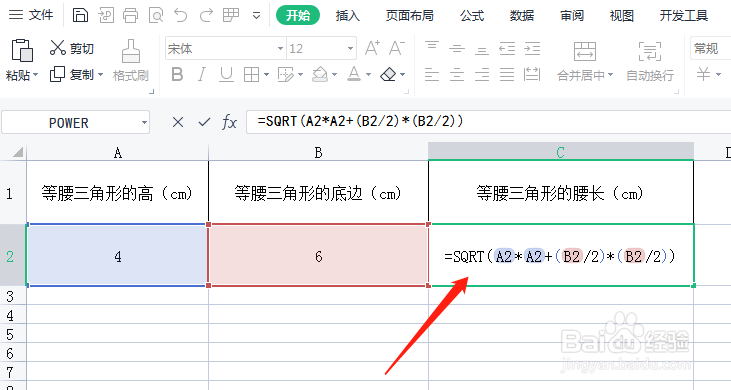The image size is (731, 390).
Task: Click cell A2 with value 4
Action: click(x=117, y=256)
